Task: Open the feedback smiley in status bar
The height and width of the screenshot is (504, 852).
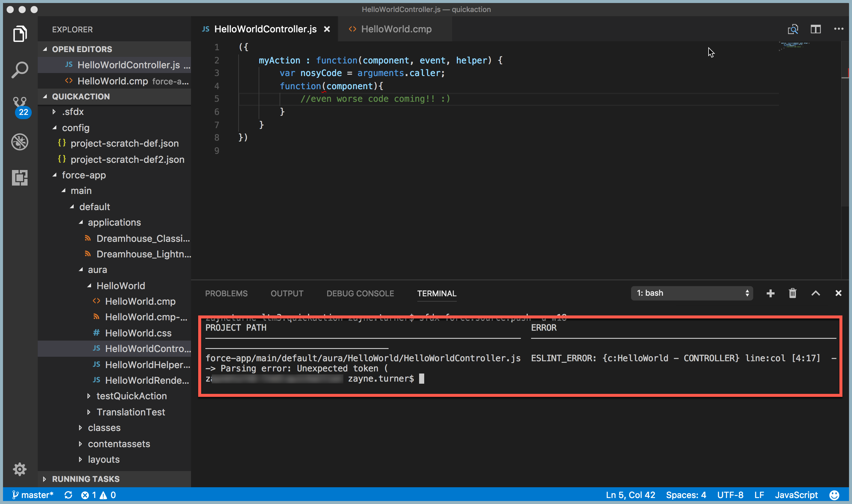Action: [x=834, y=495]
